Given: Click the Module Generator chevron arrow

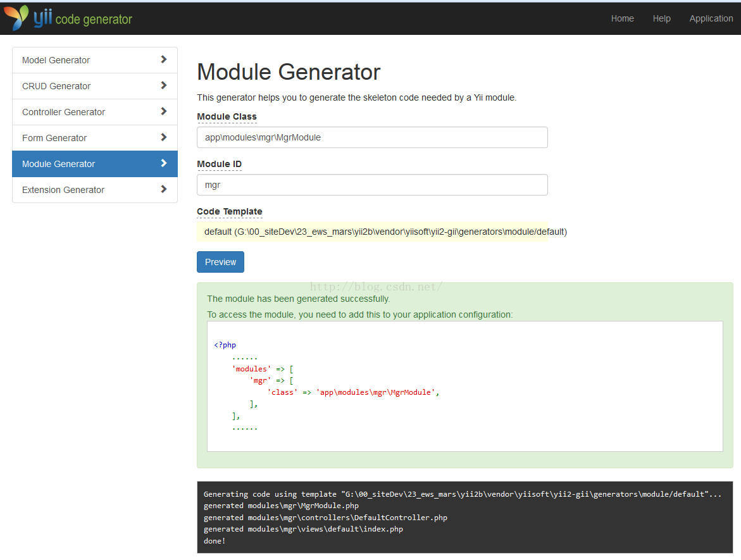Looking at the screenshot, I should coord(163,163).
